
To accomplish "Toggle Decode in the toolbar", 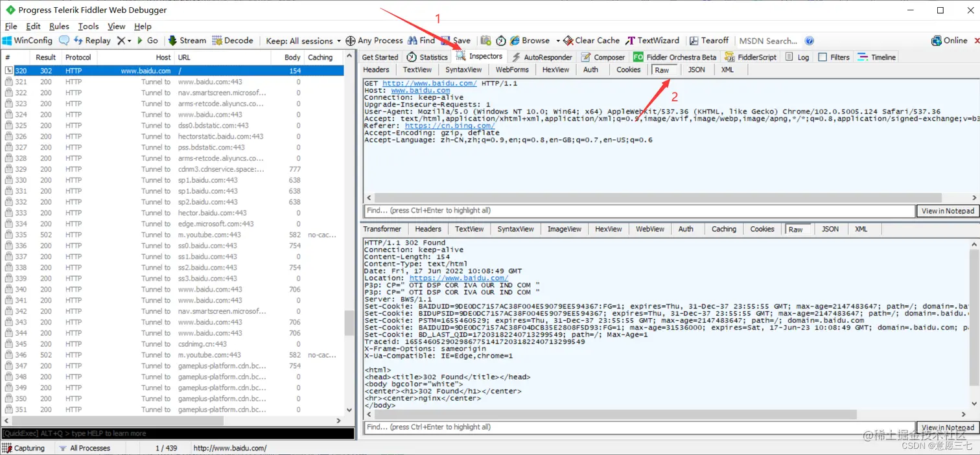I will (233, 40).
